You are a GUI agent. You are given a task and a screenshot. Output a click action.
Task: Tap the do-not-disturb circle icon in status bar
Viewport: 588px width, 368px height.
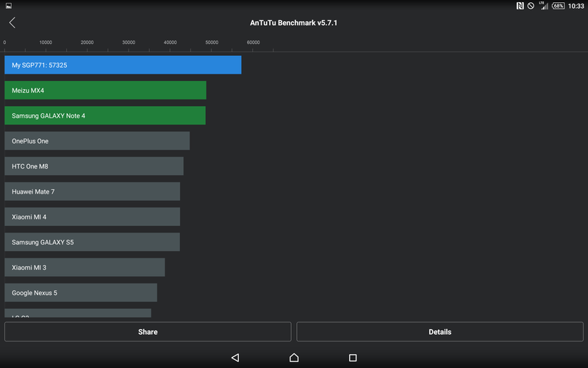531,6
